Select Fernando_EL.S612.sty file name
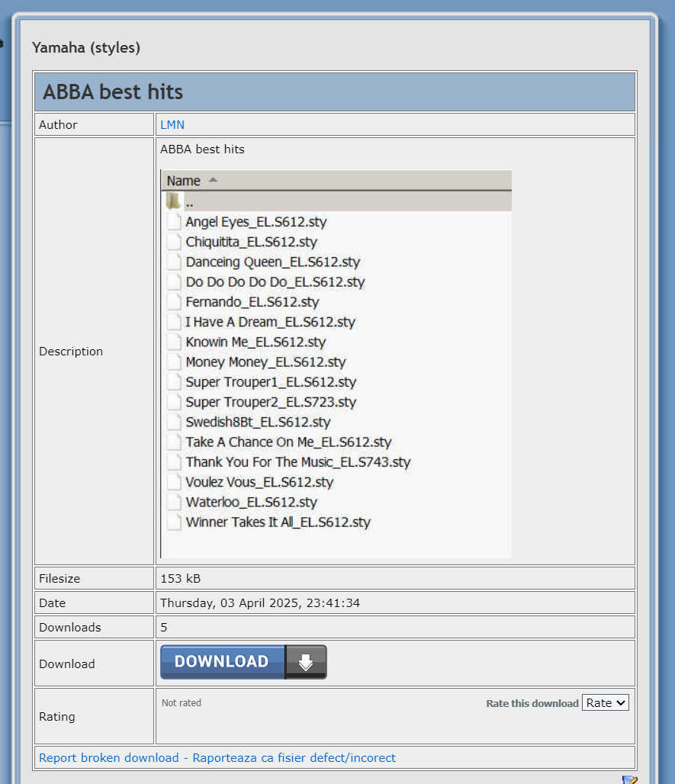Viewport: 675px width, 784px height. (x=252, y=302)
